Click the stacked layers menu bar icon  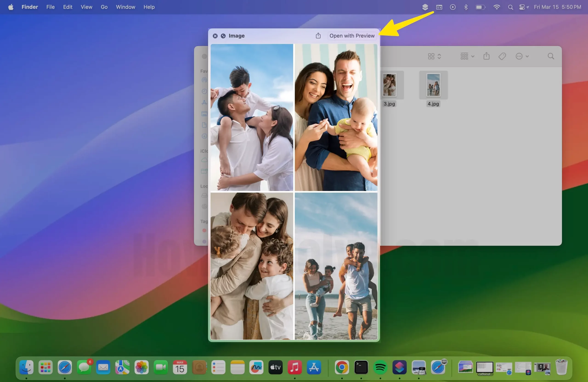click(x=425, y=7)
